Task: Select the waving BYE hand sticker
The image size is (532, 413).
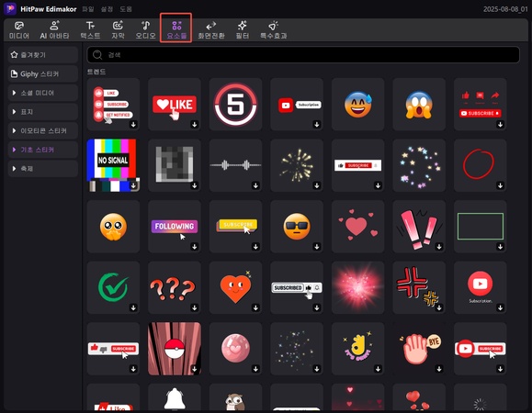Action: click(x=419, y=349)
